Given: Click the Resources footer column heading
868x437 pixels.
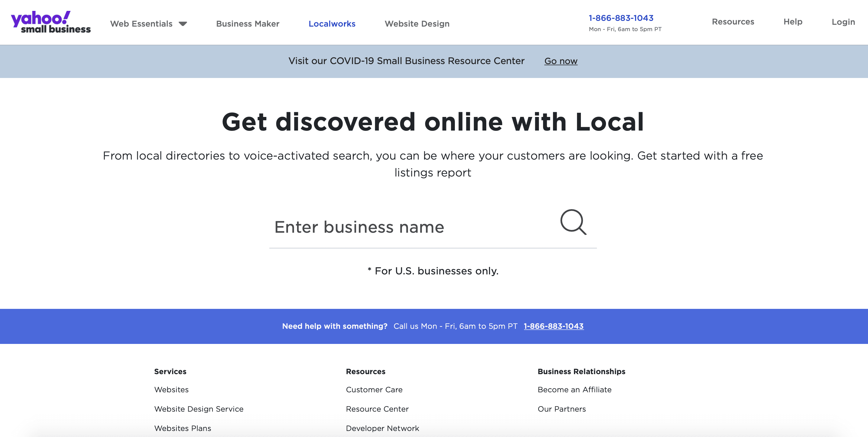Looking at the screenshot, I should pos(366,371).
